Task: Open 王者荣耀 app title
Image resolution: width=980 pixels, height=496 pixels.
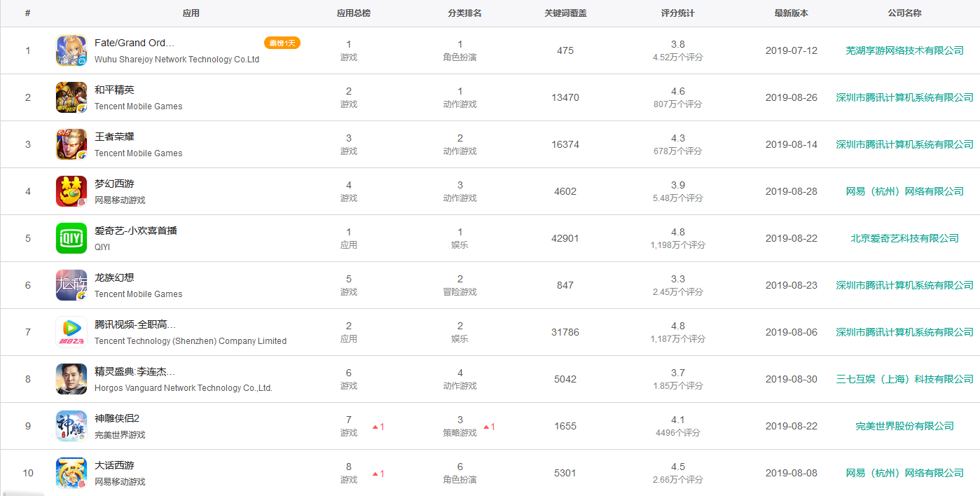Action: (x=114, y=137)
